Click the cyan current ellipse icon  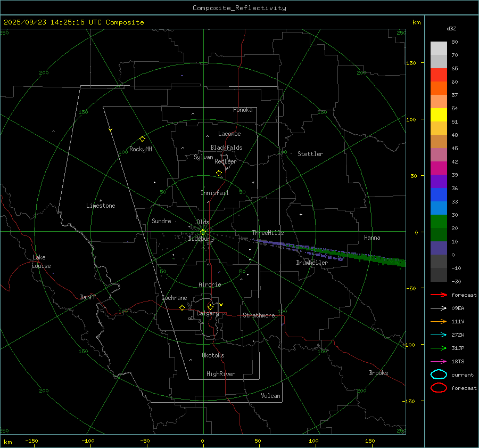coord(439,374)
